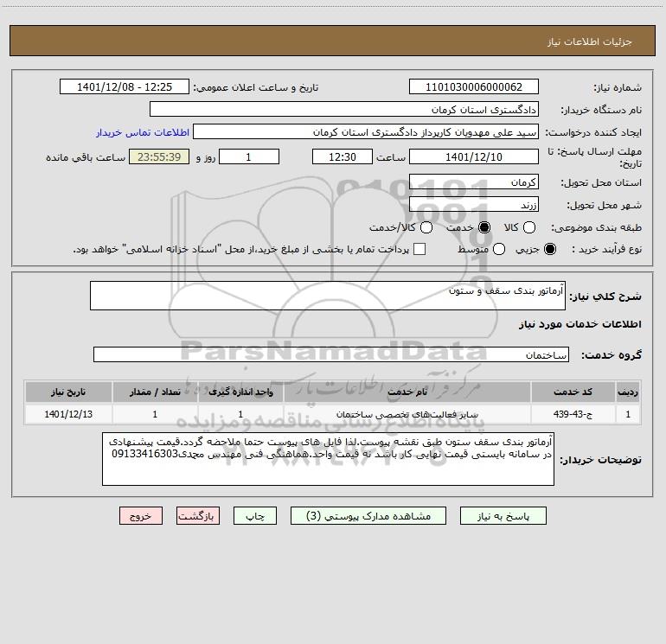The width and height of the screenshot is (666, 644).
Task: Click the کد خدمت column header
Action: point(573,392)
